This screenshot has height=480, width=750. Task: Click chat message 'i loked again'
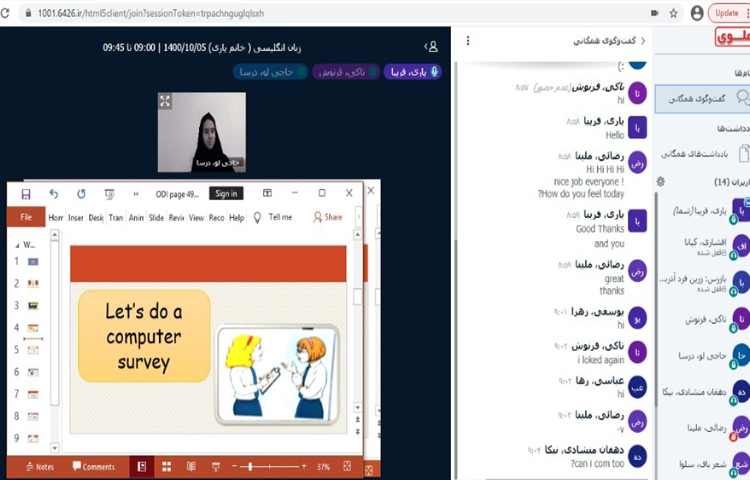(x=601, y=360)
